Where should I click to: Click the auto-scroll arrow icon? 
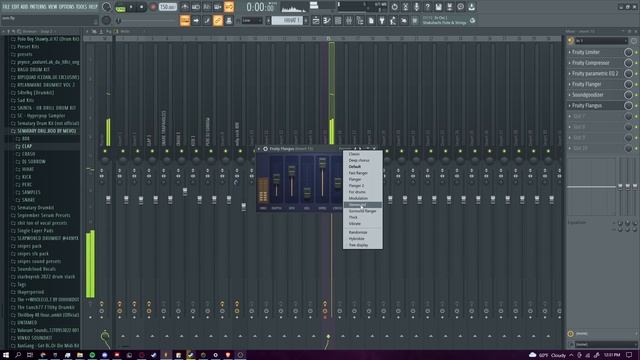pyautogui.click(x=196, y=20)
